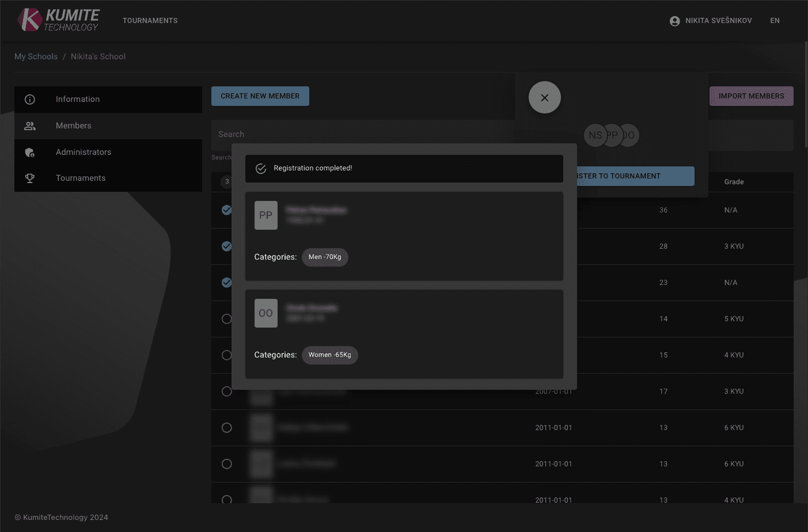Close the popup with X button
The height and width of the screenshot is (532, 808).
click(x=544, y=97)
